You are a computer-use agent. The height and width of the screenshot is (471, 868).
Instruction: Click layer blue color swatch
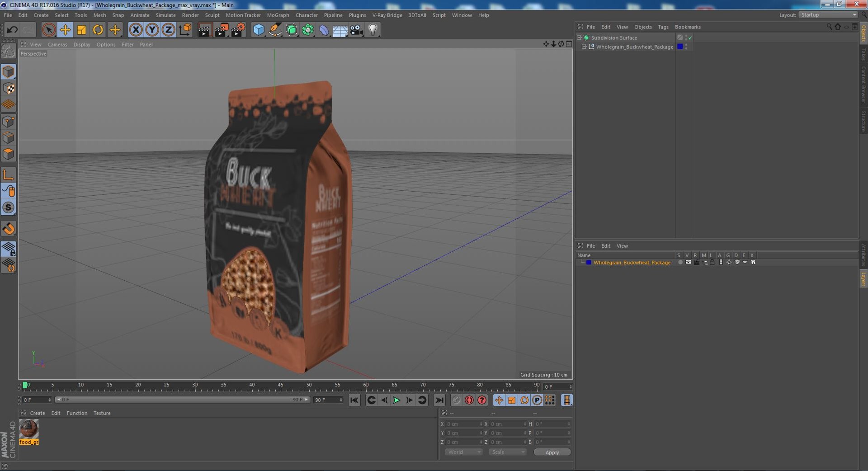[589, 263]
